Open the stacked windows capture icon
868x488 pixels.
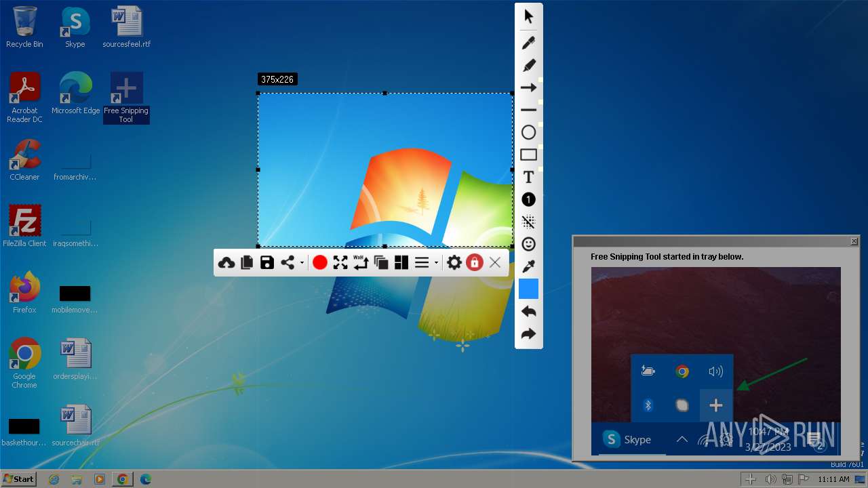[381, 262]
